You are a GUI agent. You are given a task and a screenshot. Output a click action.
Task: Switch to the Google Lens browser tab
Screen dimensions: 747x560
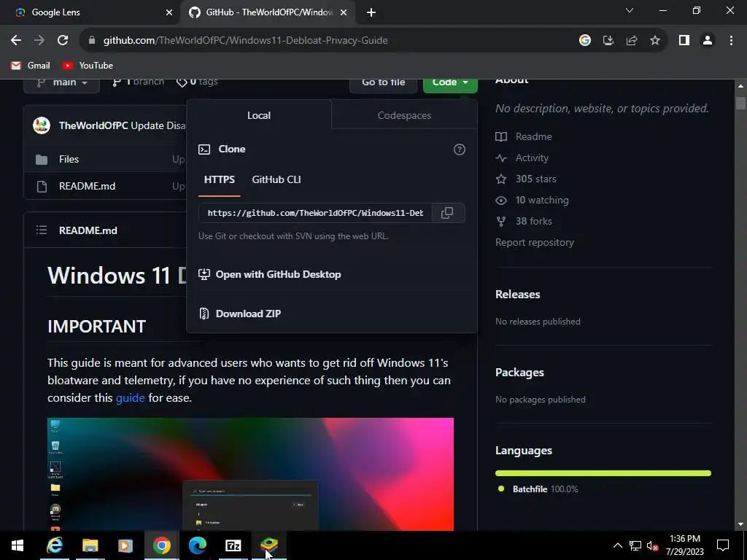click(x=90, y=13)
